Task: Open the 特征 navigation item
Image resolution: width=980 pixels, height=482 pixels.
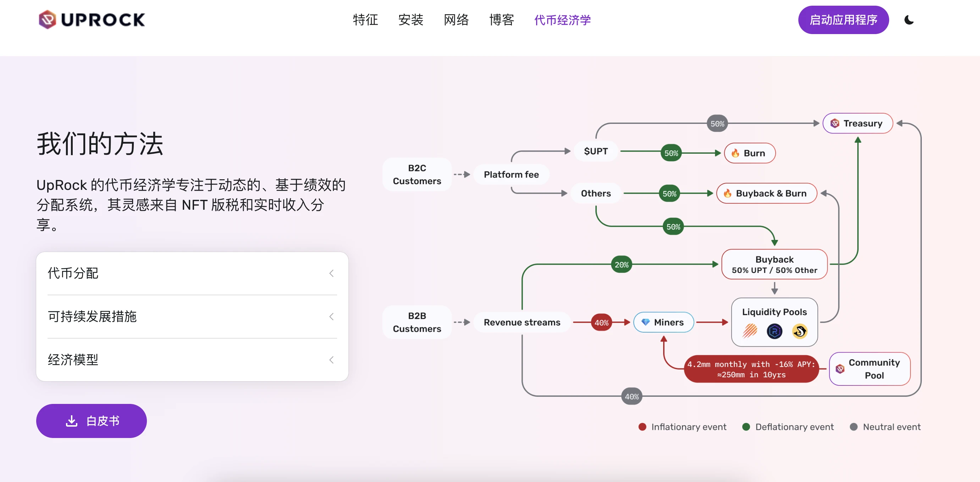Action: (x=365, y=20)
